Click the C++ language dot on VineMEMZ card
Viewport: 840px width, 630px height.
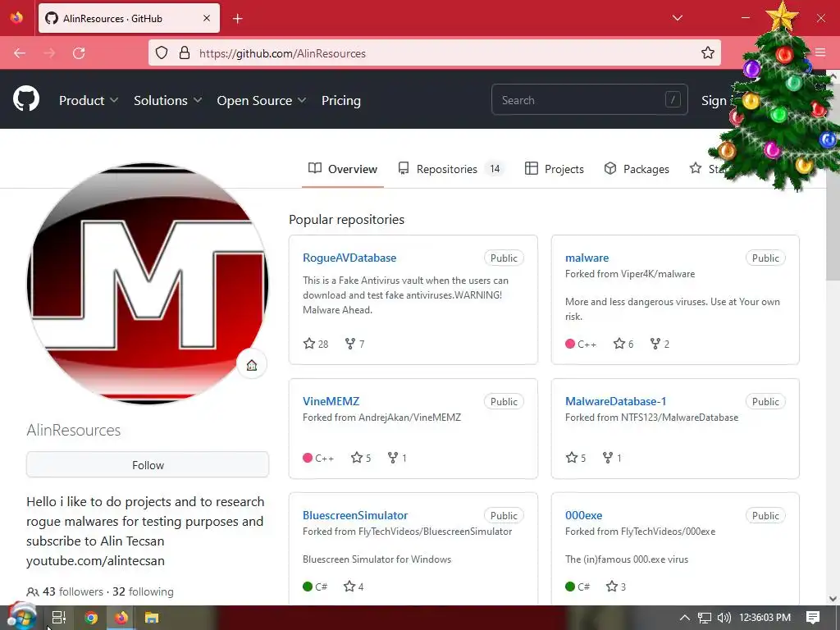[308, 458]
